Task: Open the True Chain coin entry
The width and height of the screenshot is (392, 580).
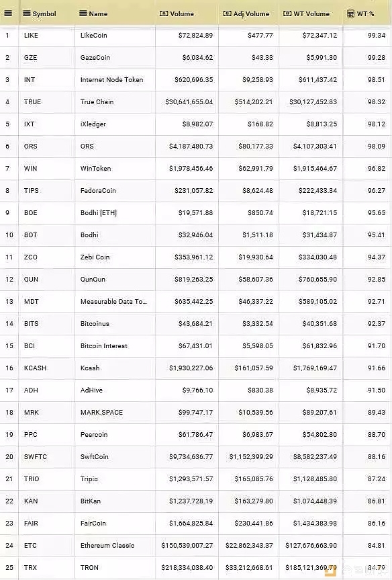Action: 97,101
